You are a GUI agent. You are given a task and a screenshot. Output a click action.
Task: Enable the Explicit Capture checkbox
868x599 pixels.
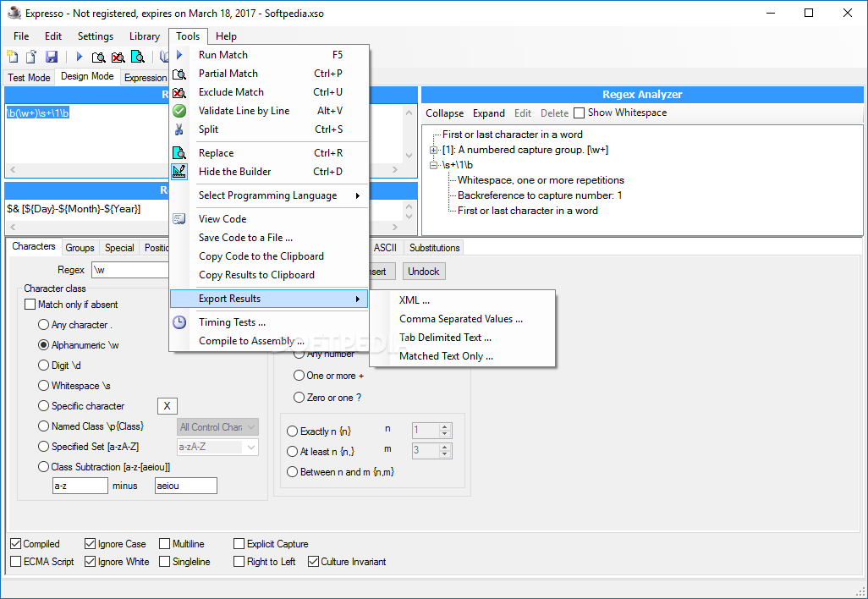click(239, 544)
